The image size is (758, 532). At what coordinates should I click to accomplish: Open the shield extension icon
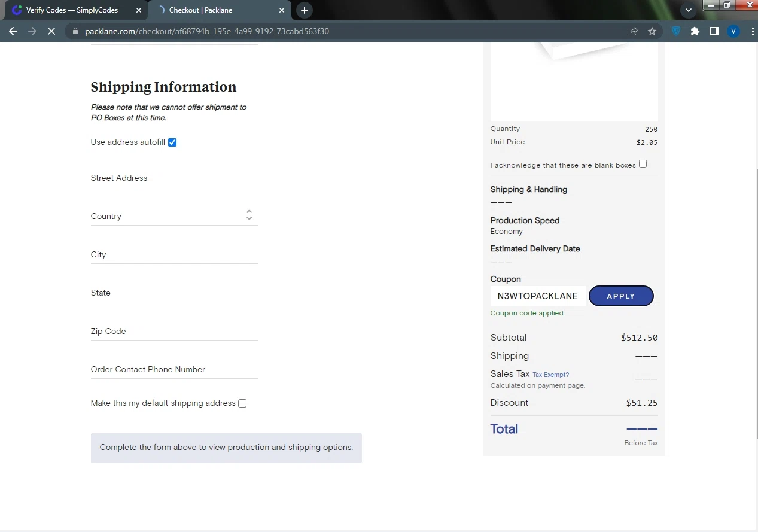676,31
